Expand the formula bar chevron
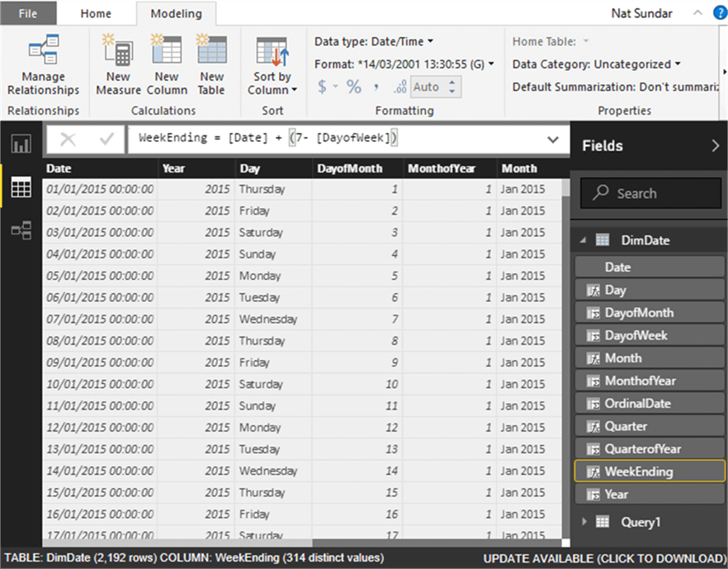 coord(552,139)
